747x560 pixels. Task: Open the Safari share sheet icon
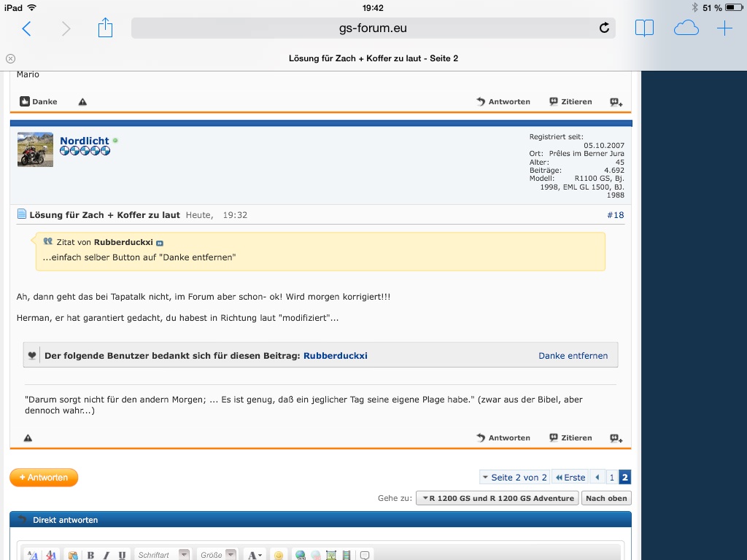coord(106,28)
